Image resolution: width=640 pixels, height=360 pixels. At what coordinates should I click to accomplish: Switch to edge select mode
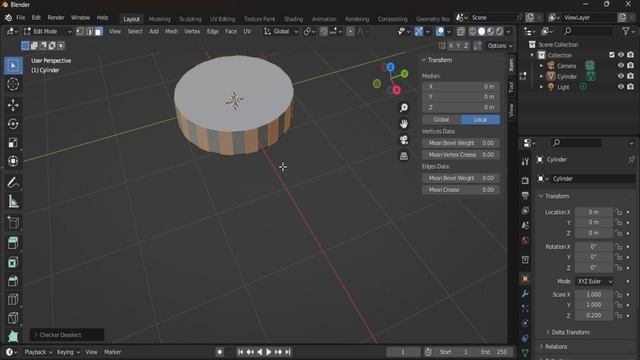89,31
